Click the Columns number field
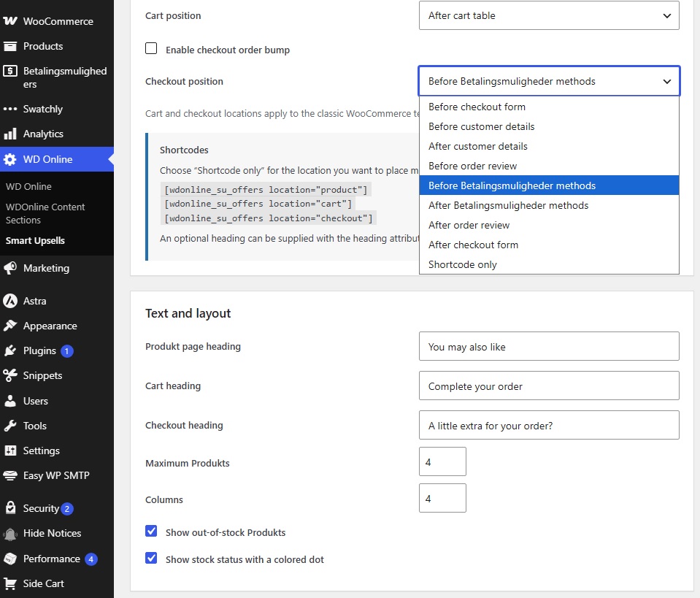Image resolution: width=700 pixels, height=598 pixels. click(442, 498)
